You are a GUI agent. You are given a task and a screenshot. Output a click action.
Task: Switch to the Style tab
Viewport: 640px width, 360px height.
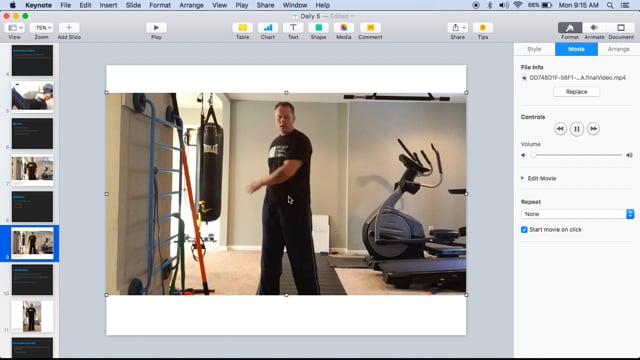534,49
